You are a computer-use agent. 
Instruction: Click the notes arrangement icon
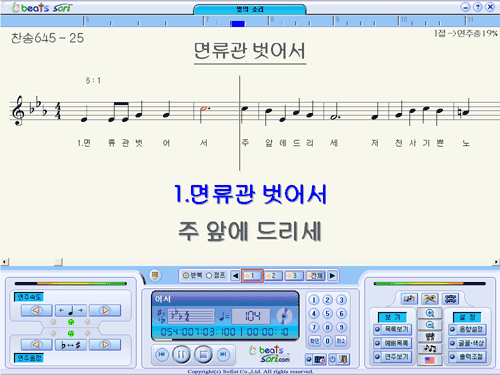[x=409, y=299]
